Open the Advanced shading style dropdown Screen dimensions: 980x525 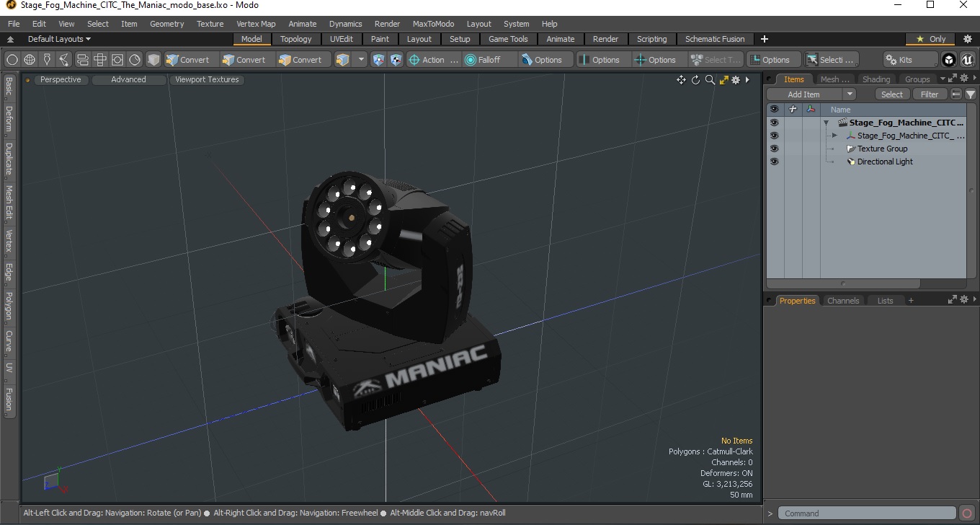tap(128, 80)
